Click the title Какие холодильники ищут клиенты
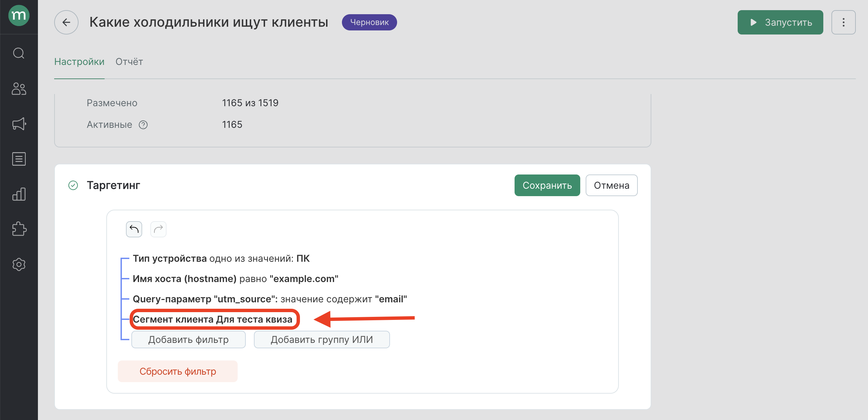The height and width of the screenshot is (420, 868). point(209,22)
